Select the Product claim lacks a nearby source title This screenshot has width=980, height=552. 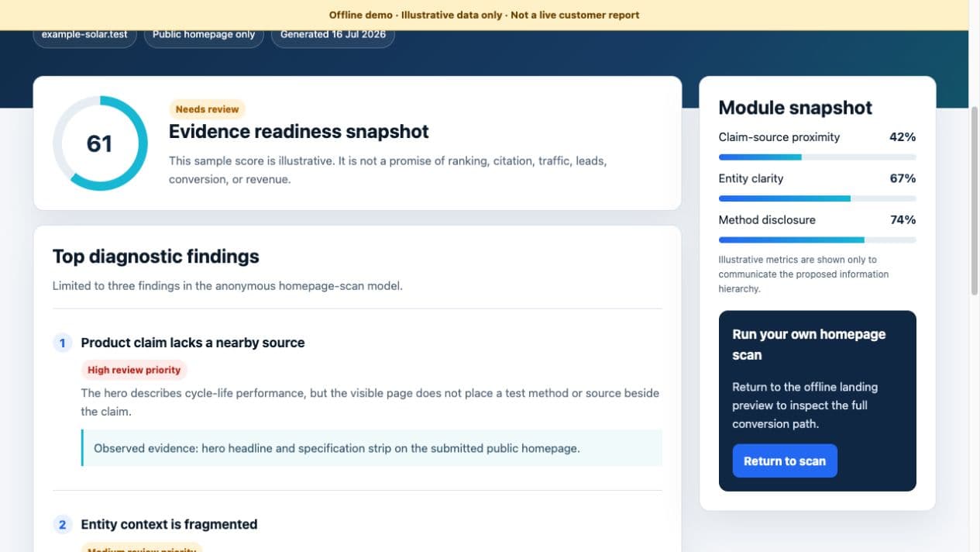coord(193,343)
